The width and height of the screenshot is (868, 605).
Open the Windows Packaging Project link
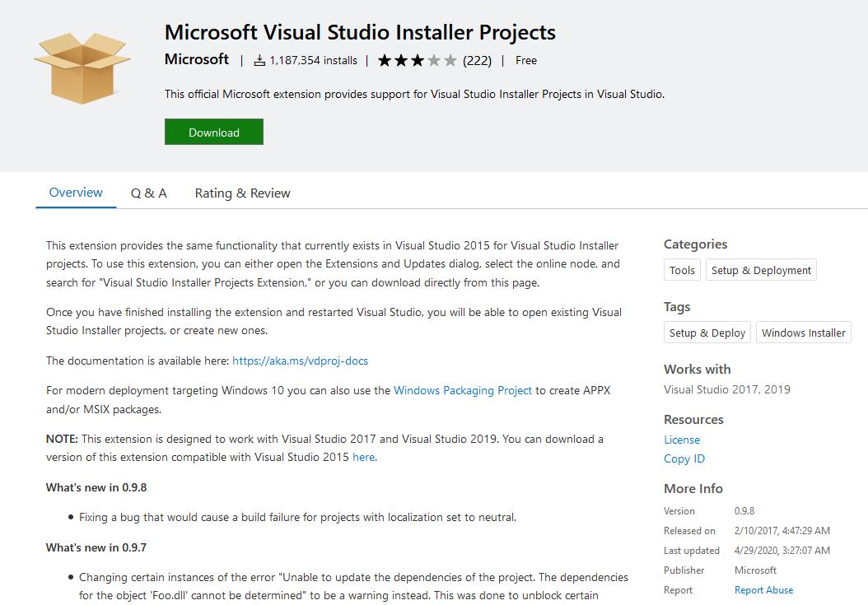tap(463, 390)
